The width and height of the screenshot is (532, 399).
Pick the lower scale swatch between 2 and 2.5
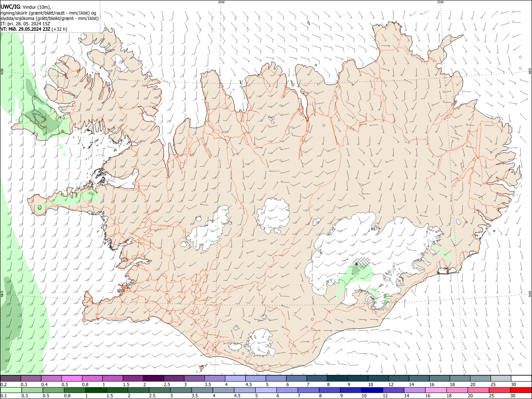coord(138,390)
